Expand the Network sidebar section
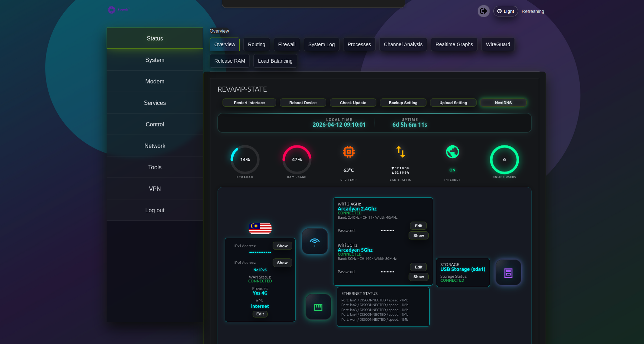This screenshot has width=644, height=344. pyautogui.click(x=155, y=146)
